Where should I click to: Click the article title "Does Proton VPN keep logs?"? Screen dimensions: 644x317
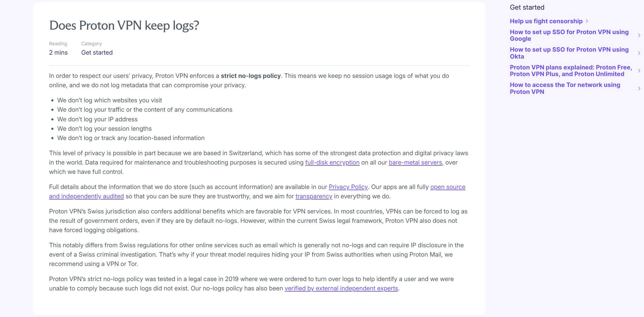point(124,25)
